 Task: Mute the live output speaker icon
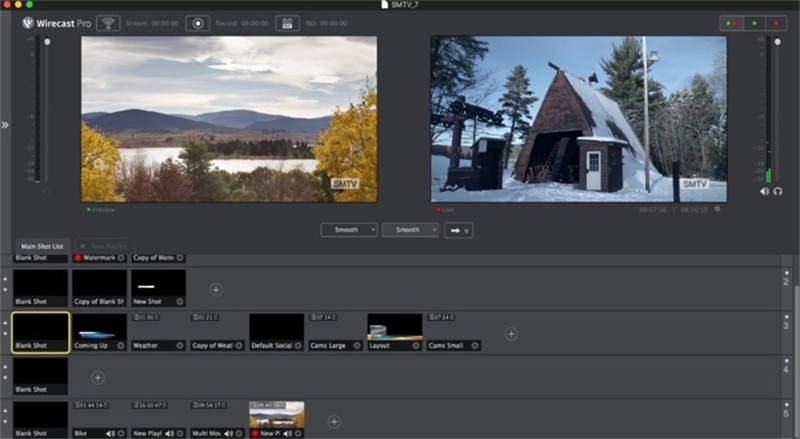[x=764, y=191]
